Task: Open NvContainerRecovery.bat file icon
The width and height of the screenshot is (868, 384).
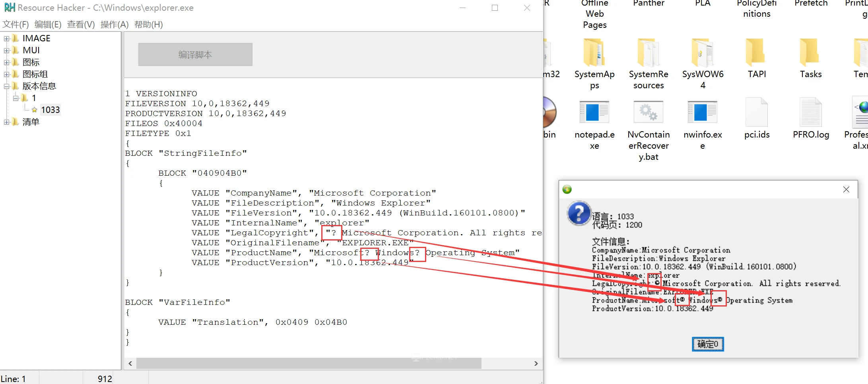Action: point(648,112)
